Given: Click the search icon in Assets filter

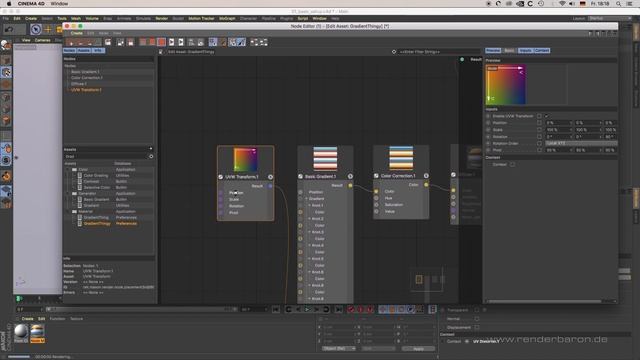Looking at the screenshot, I should [151, 156].
